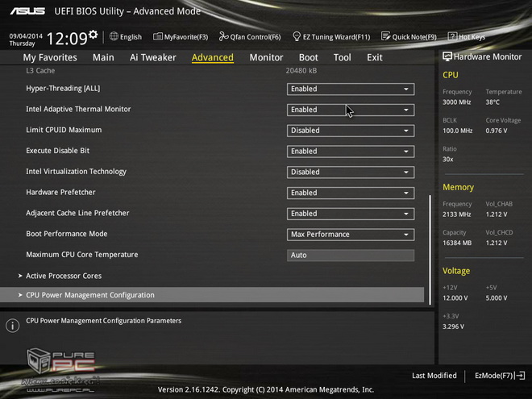The image size is (532, 399).
Task: Open the Hardware Prefetcher dropdown
Action: tap(351, 193)
